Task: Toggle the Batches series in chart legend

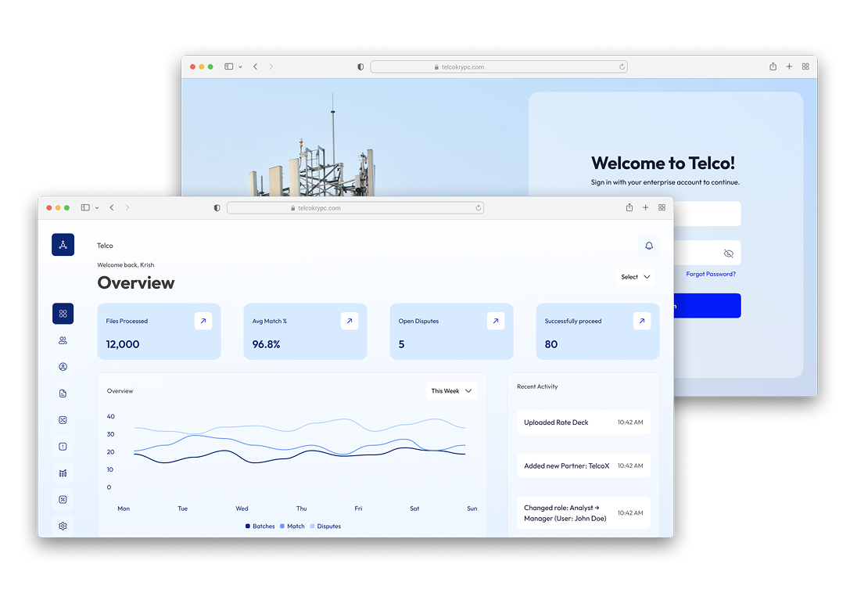Action: 260,527
